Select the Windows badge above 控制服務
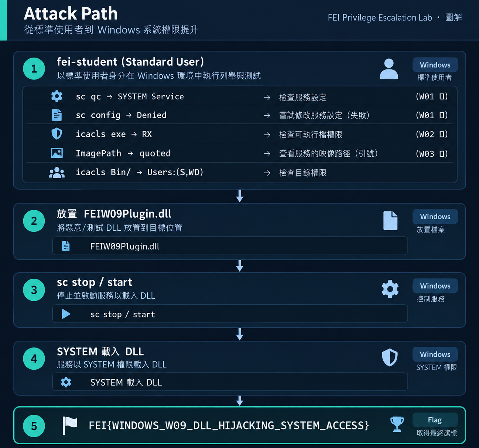Image resolution: width=479 pixels, height=448 pixels. tap(435, 286)
